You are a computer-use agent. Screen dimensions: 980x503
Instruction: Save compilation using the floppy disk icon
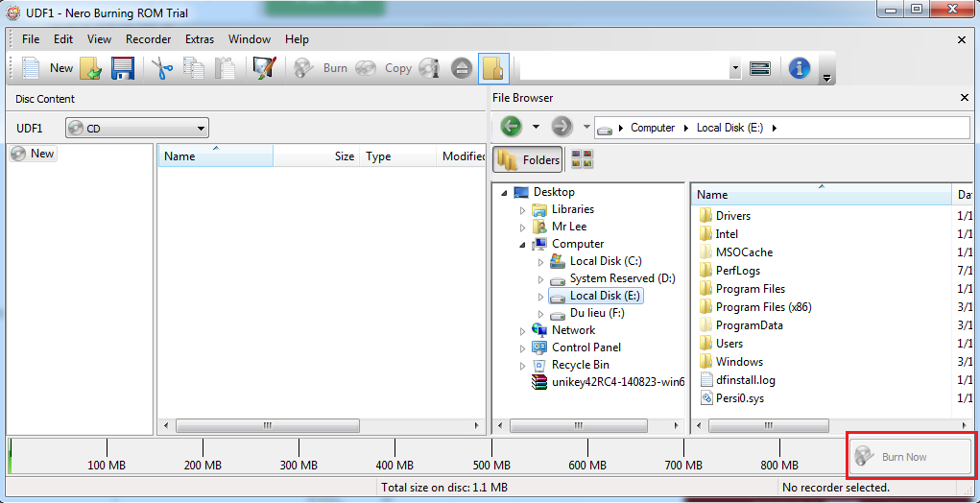point(122,68)
